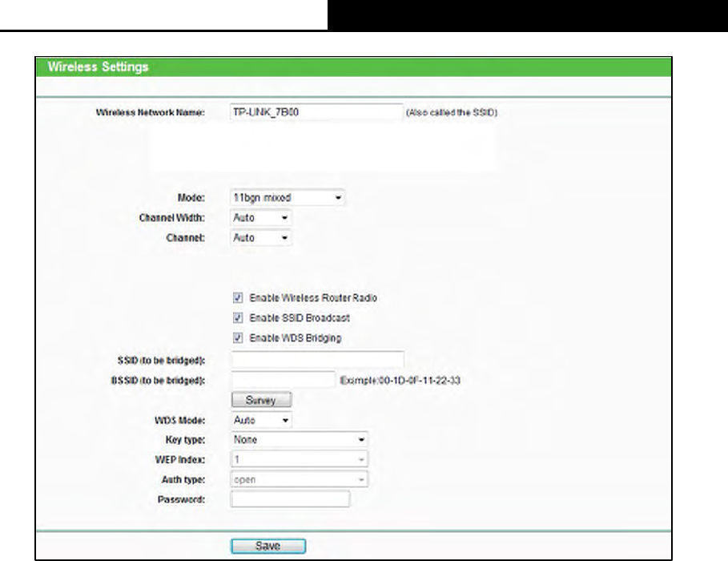The height and width of the screenshot is (561, 728).
Task: Click the SSID (to be bridged) field
Action: coord(318,360)
